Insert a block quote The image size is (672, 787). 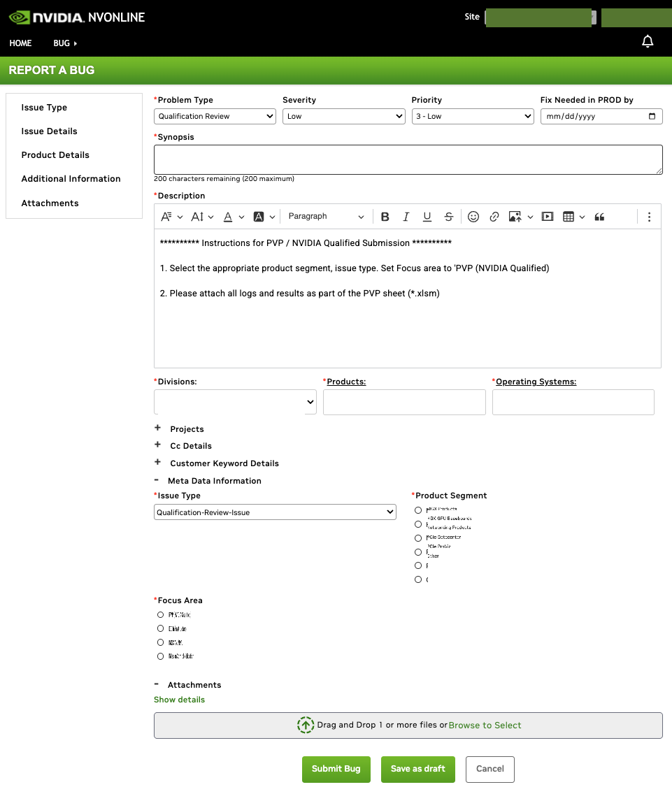click(599, 217)
